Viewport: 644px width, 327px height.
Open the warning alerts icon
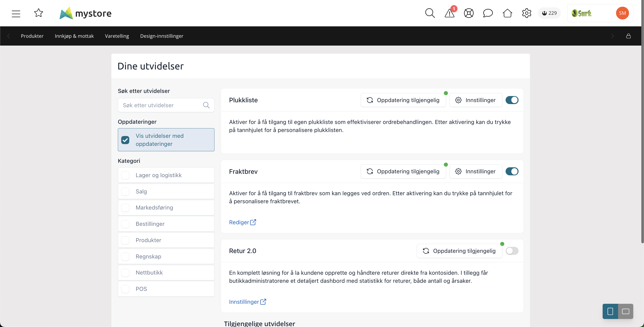450,13
